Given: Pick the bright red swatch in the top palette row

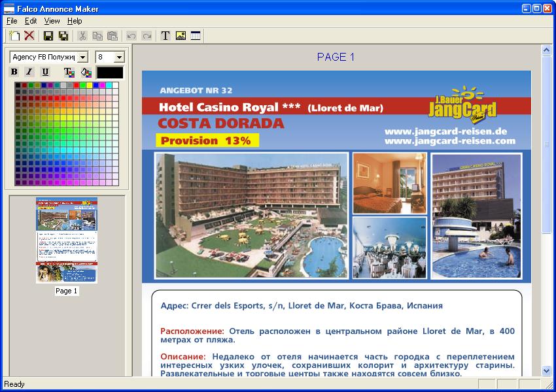Looking at the screenshot, I should pyautogui.click(x=77, y=86).
